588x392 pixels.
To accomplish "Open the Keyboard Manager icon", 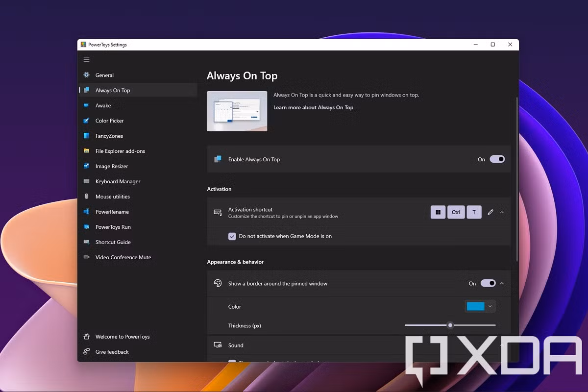I will click(x=87, y=181).
